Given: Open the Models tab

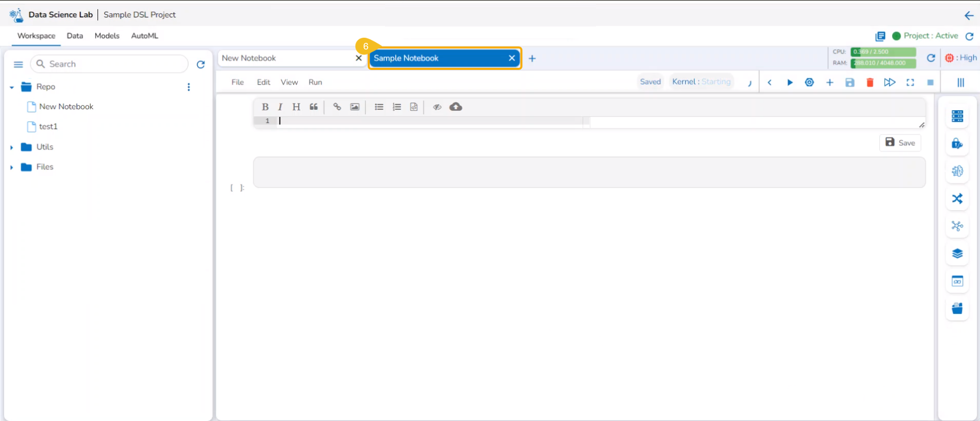Looking at the screenshot, I should tap(107, 36).
